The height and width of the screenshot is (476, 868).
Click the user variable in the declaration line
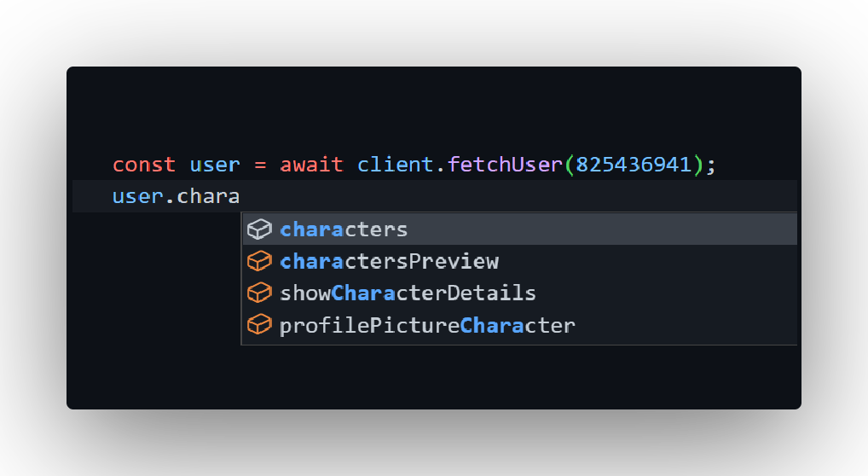215,164
